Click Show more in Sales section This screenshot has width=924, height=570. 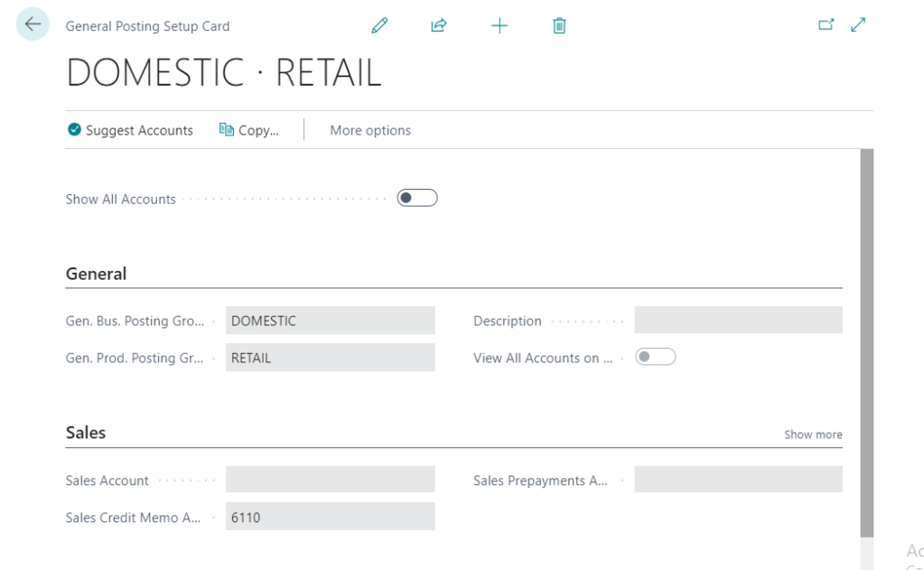click(813, 435)
